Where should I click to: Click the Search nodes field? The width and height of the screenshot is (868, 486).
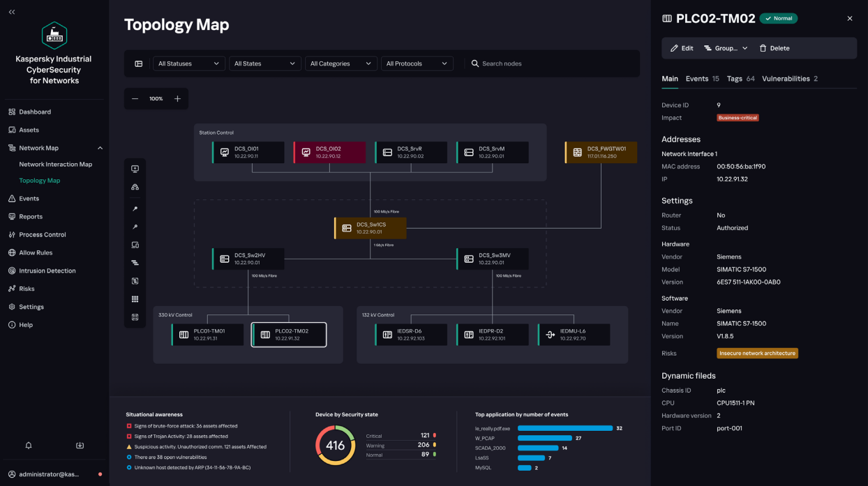(551, 63)
